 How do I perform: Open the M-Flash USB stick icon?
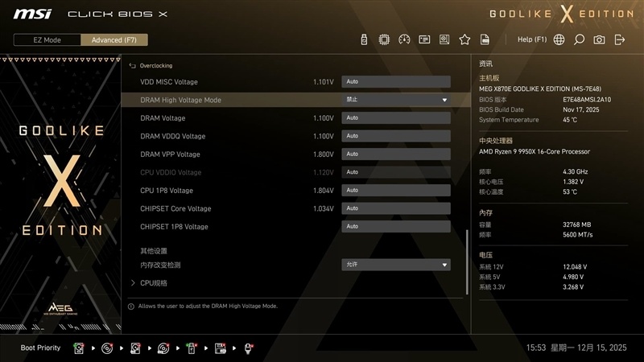(x=364, y=39)
